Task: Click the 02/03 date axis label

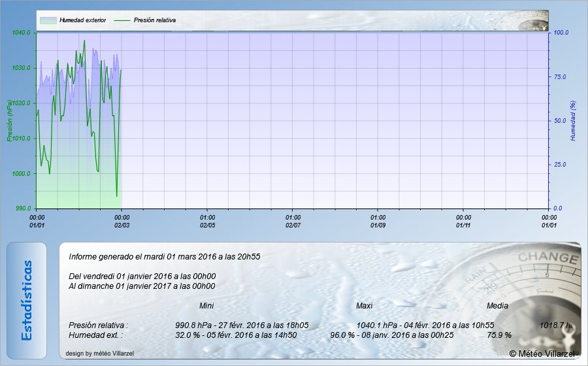Action: [122, 225]
